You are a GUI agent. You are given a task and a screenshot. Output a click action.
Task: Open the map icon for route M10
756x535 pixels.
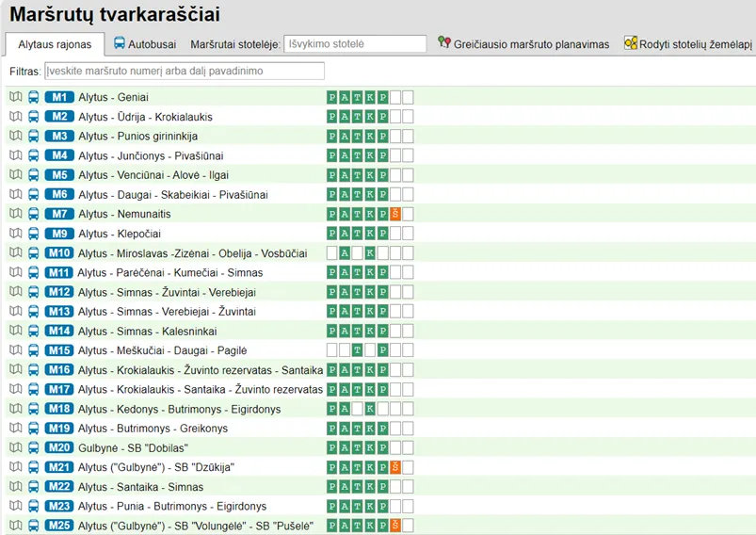[15, 252]
